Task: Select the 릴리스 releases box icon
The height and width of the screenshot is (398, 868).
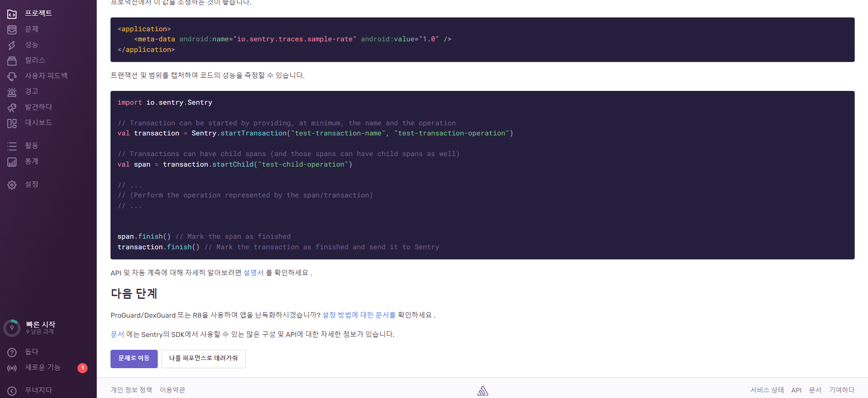Action: point(12,61)
